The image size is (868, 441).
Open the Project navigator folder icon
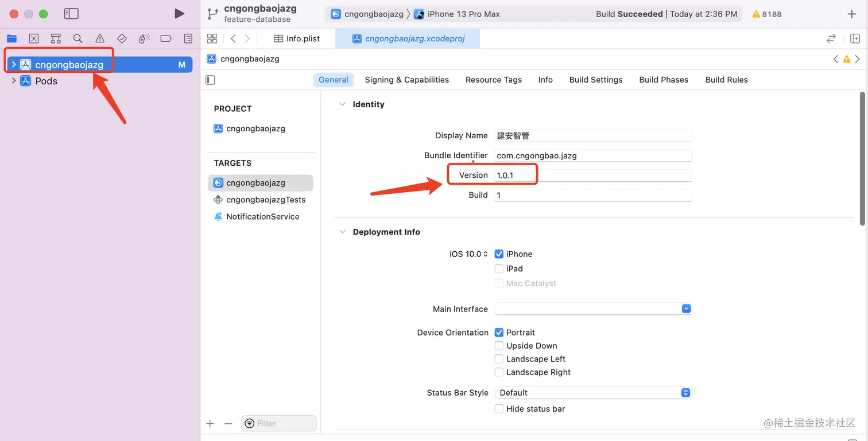[x=11, y=38]
